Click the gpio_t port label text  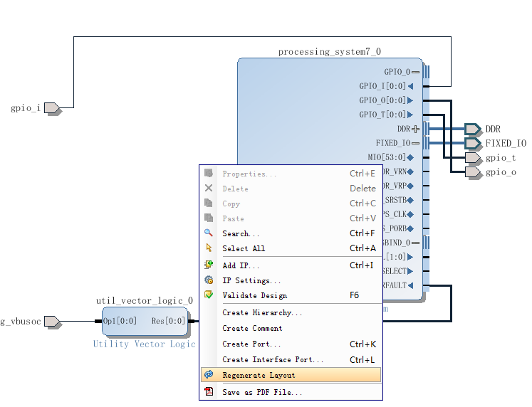(x=501, y=158)
